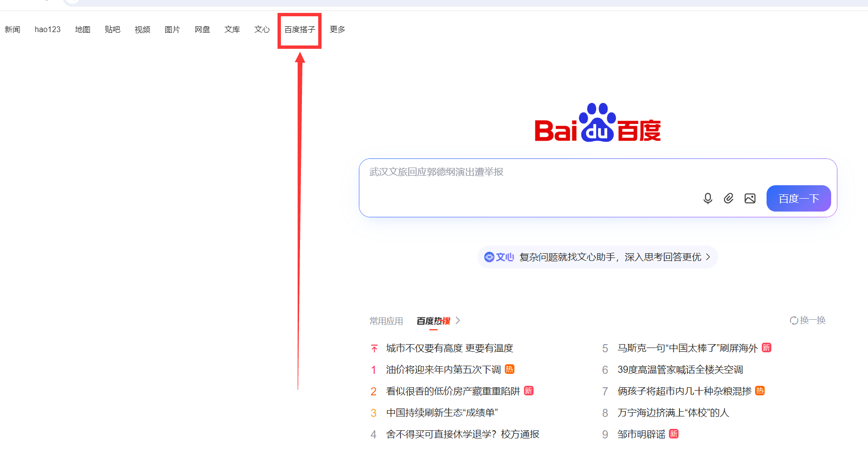The width and height of the screenshot is (868, 471).
Task: Open hot search 马斯克一句"中国太棒了"刷屏海外
Action: coord(688,348)
